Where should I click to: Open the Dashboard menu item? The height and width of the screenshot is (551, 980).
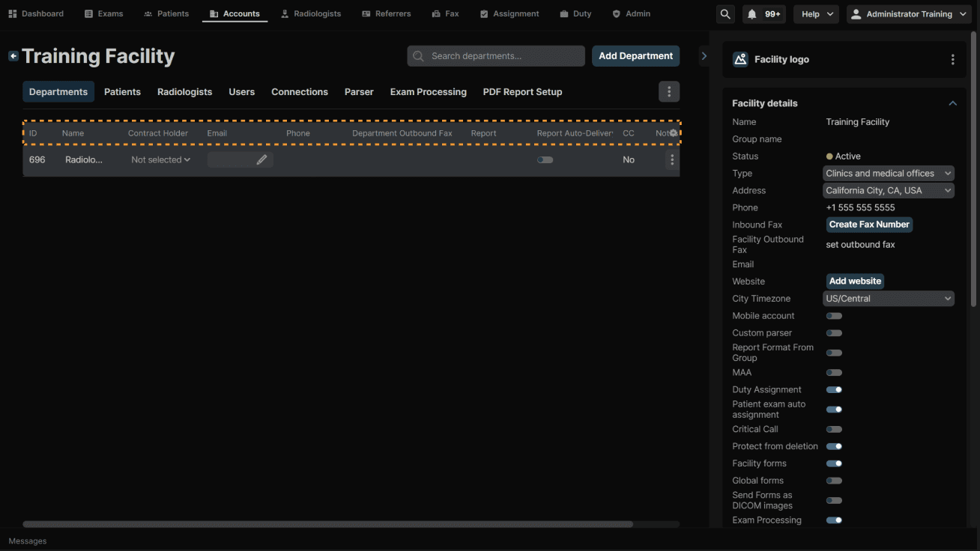(x=36, y=14)
